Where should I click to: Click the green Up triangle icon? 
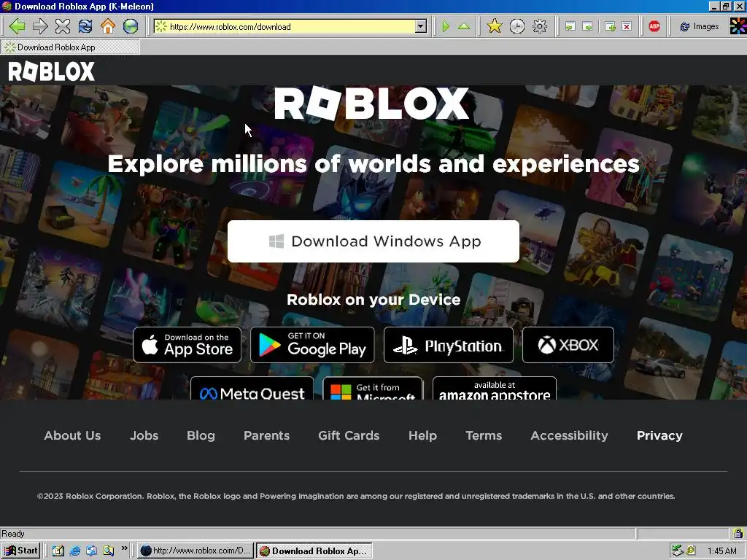(464, 27)
